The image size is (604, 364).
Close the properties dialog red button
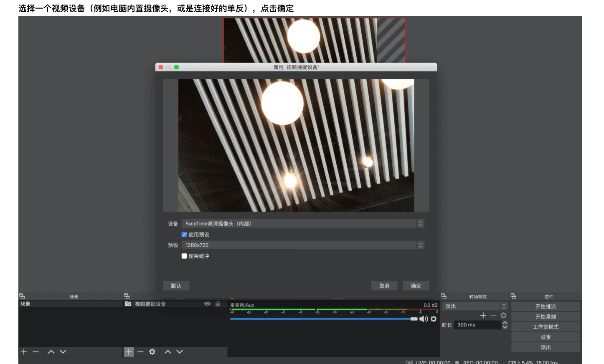pos(161,67)
